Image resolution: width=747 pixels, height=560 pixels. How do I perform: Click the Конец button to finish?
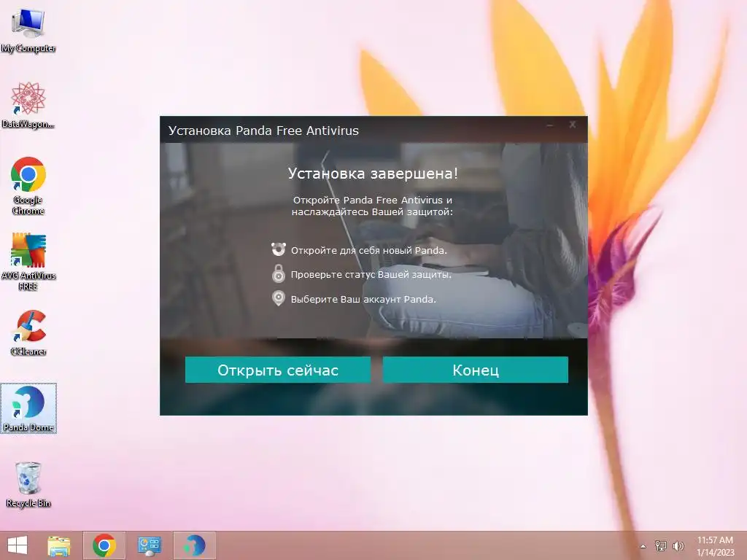[476, 370]
